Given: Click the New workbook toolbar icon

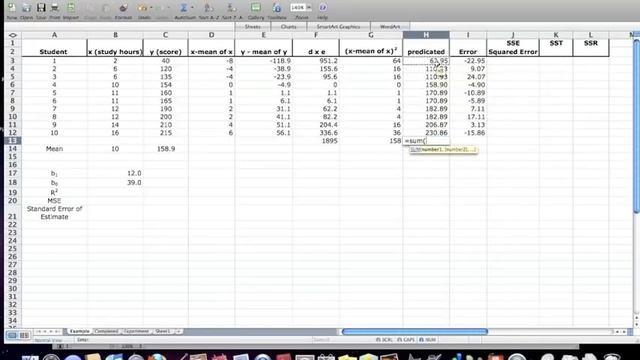Looking at the screenshot, I should coord(12,8).
